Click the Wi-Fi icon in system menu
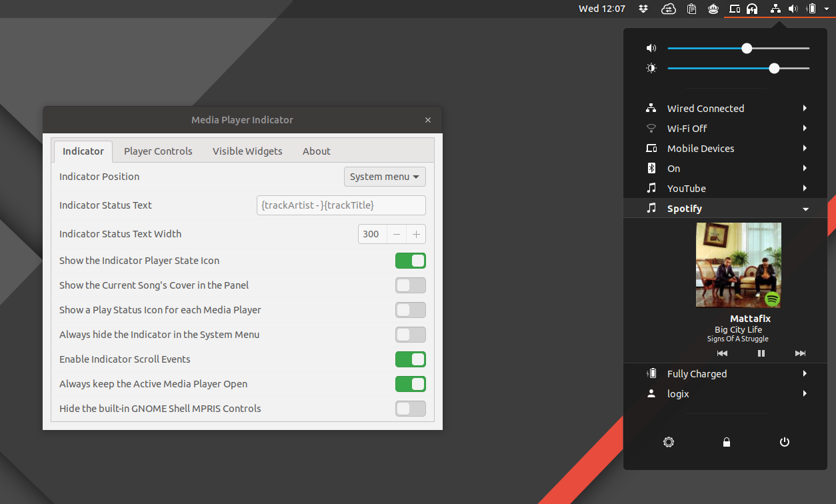Screen dimensions: 836x504 pos(651,128)
